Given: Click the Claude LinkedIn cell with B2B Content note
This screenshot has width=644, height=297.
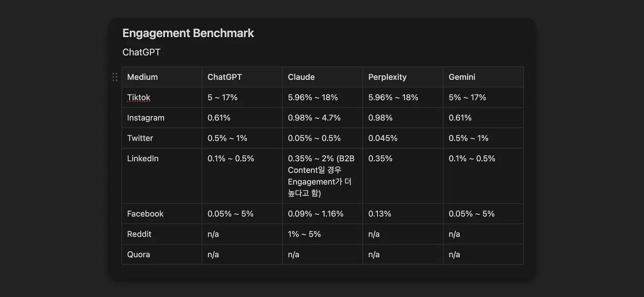Looking at the screenshot, I should (322, 176).
